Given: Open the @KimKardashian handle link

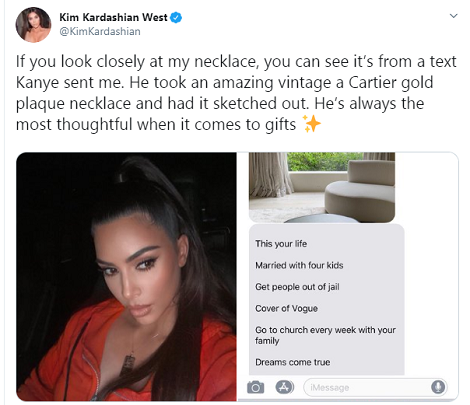Looking at the screenshot, I should pos(100,32).
